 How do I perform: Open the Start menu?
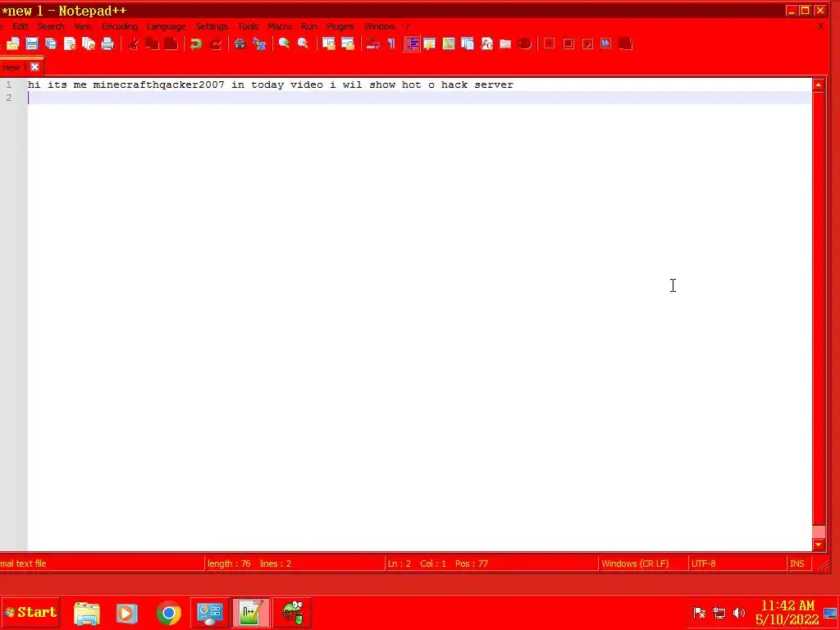coord(30,612)
